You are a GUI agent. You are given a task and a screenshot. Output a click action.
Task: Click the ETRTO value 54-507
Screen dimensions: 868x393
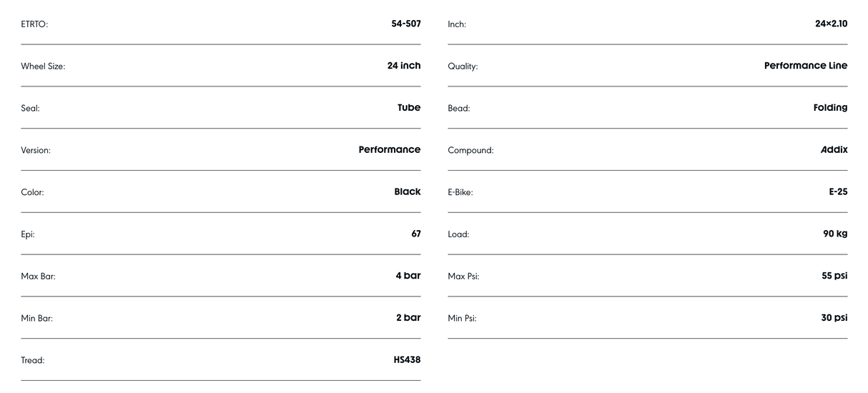[x=405, y=24]
